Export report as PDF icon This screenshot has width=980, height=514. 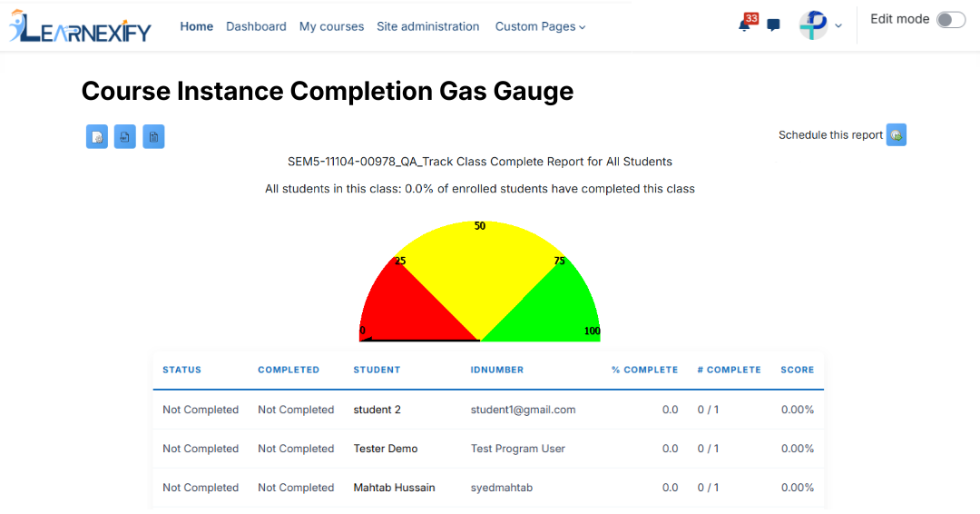tap(125, 137)
